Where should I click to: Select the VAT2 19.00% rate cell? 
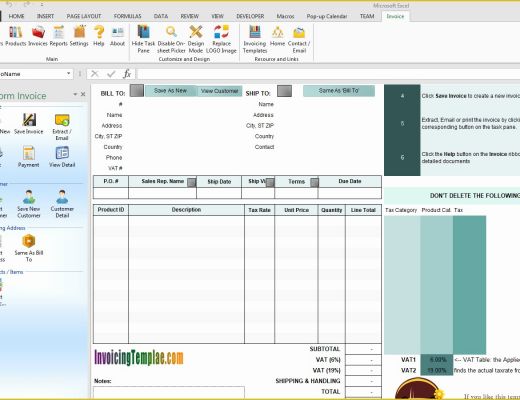(x=437, y=370)
